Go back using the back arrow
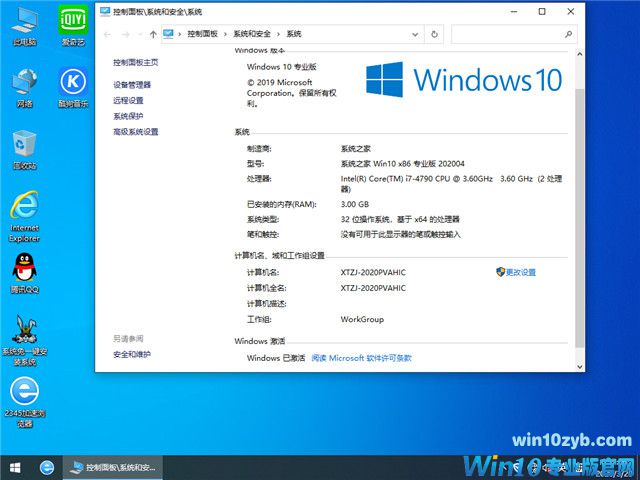The height and width of the screenshot is (480, 640). click(x=107, y=35)
